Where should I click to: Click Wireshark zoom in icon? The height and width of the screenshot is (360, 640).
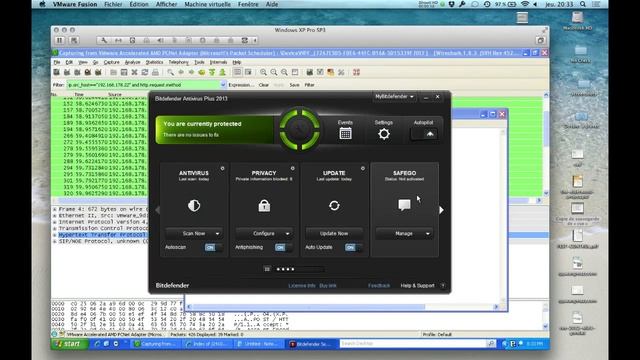263,72
